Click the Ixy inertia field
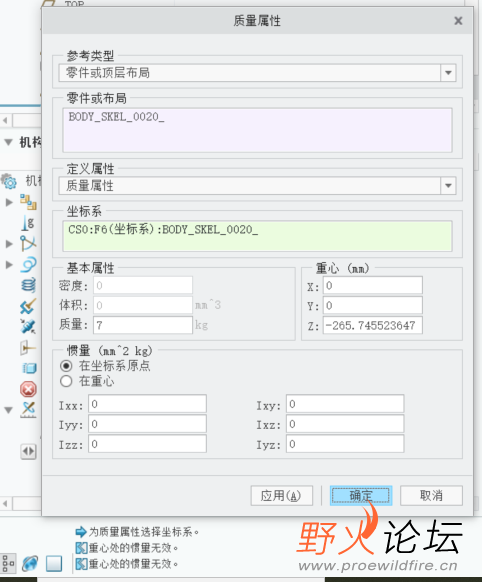482x582 pixels. pos(345,404)
